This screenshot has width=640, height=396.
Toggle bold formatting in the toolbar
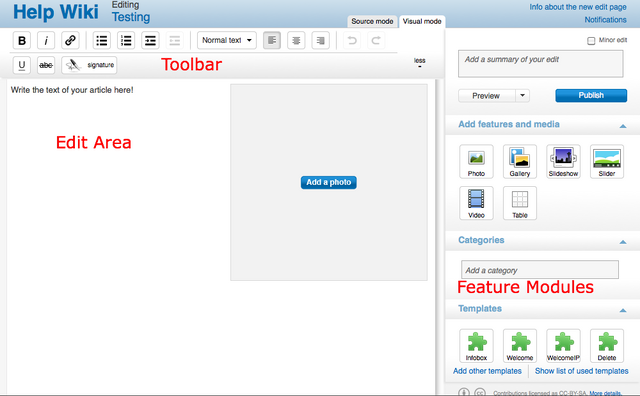22,40
